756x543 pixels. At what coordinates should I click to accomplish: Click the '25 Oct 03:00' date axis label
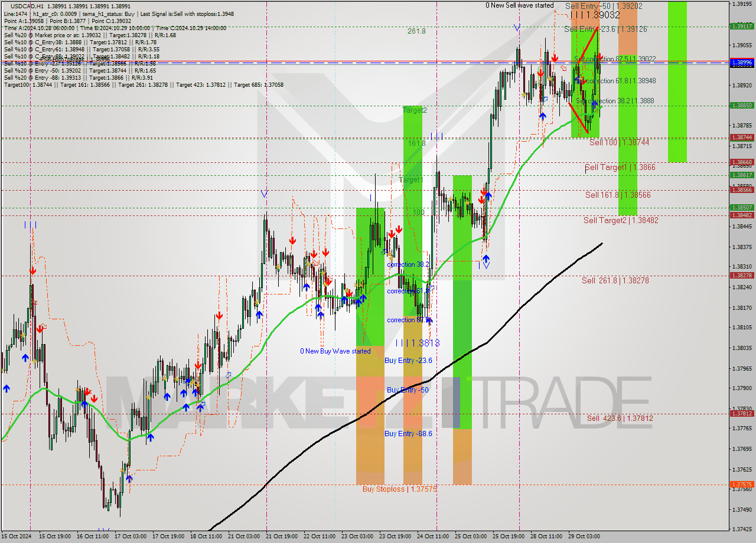[471, 537]
